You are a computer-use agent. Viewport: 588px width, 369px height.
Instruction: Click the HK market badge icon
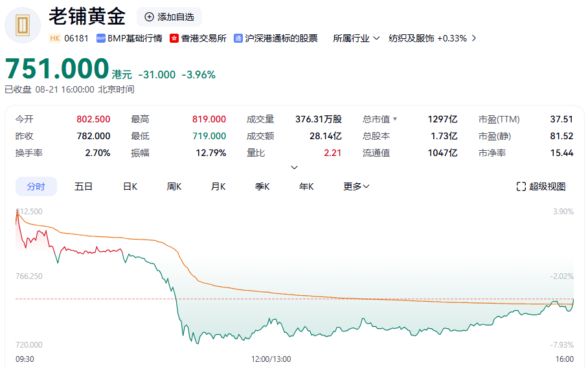pyautogui.click(x=55, y=38)
